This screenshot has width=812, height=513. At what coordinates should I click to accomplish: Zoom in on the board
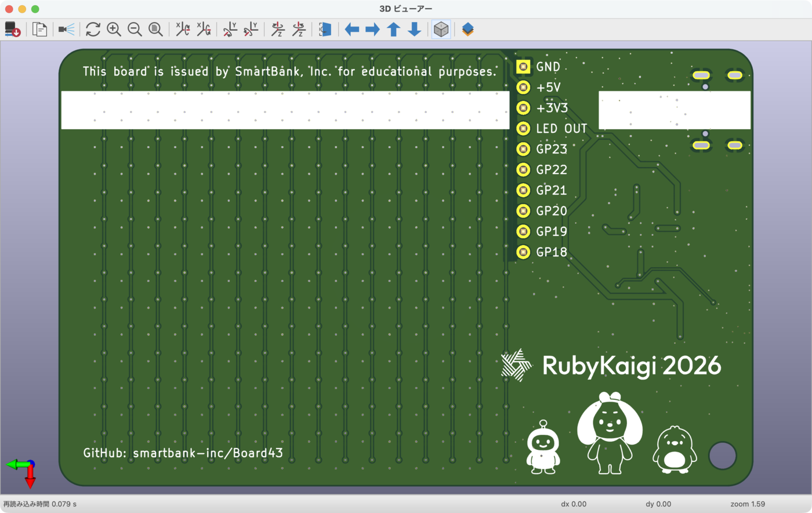point(114,29)
